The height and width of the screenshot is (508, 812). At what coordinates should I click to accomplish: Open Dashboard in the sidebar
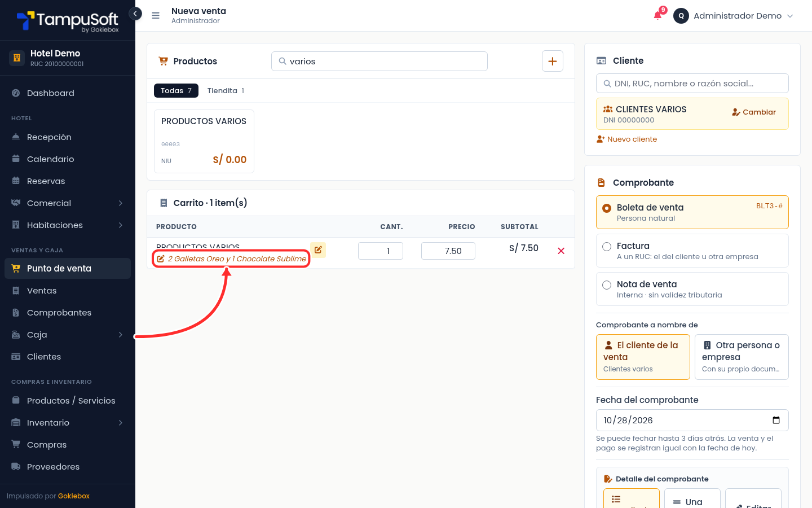point(68,93)
